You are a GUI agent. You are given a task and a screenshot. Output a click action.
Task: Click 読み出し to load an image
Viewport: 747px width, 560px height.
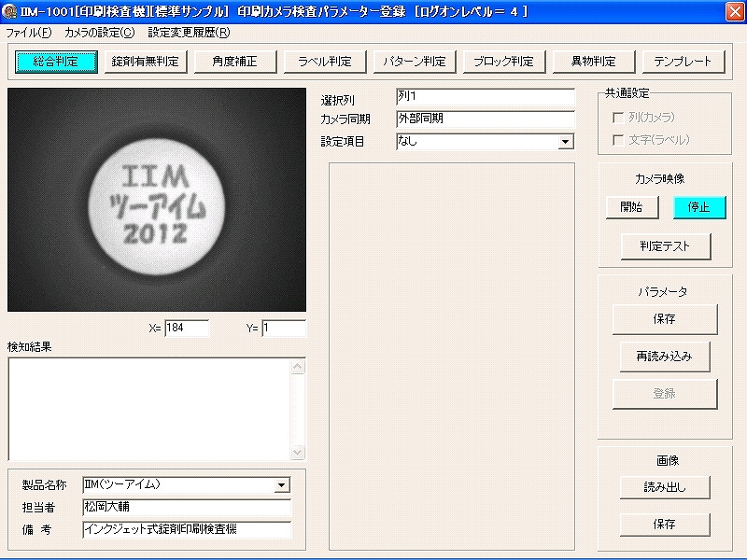click(x=665, y=487)
